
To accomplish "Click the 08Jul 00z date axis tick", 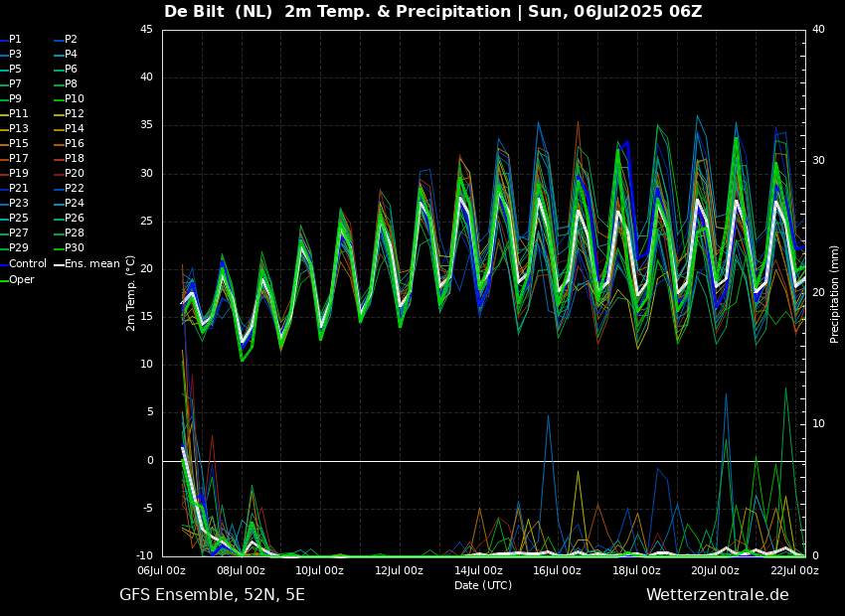I will click(241, 570).
